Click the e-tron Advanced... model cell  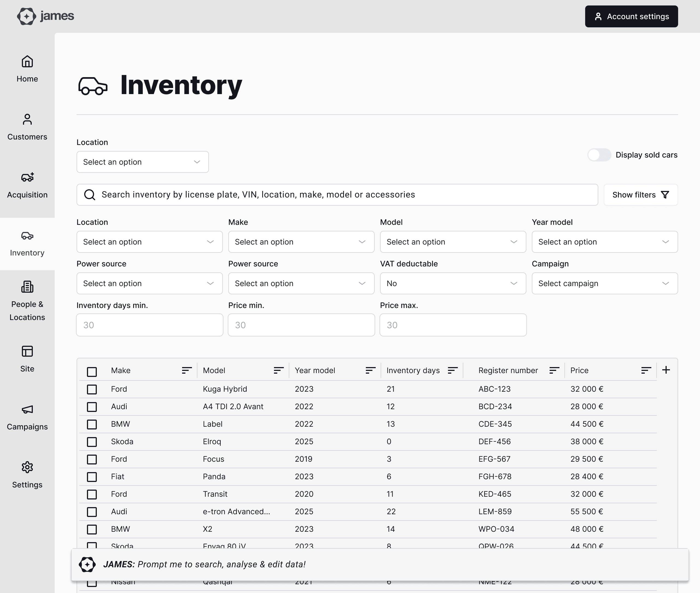point(236,512)
